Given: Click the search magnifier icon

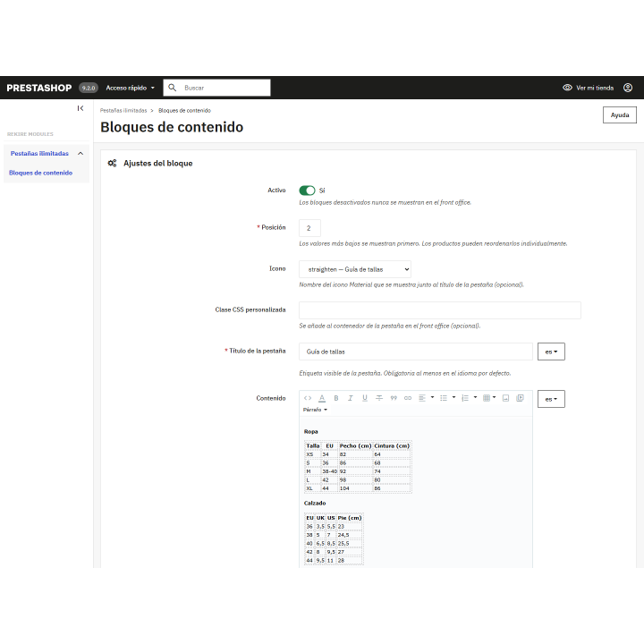Looking at the screenshot, I should coord(173,88).
